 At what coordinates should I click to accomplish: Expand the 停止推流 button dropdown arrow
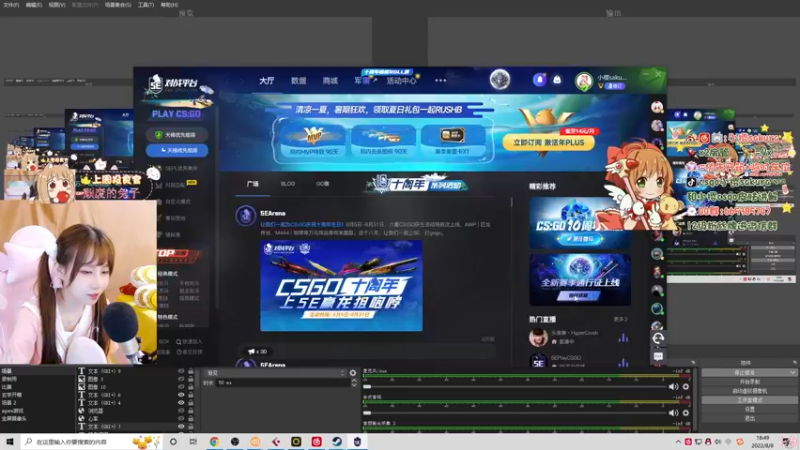(792, 373)
